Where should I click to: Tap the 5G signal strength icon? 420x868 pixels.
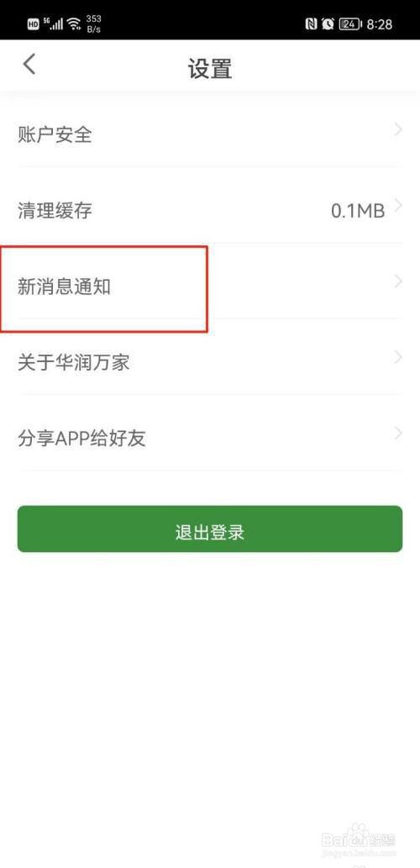tap(53, 24)
